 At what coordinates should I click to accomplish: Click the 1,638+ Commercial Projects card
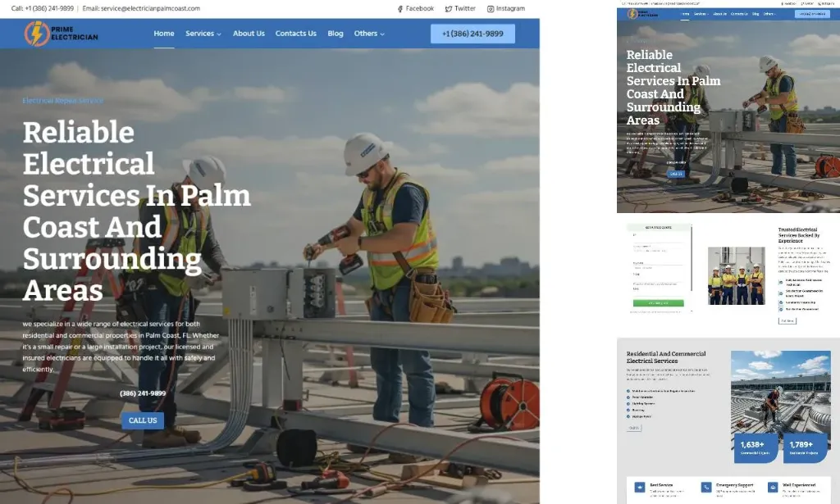756,448
